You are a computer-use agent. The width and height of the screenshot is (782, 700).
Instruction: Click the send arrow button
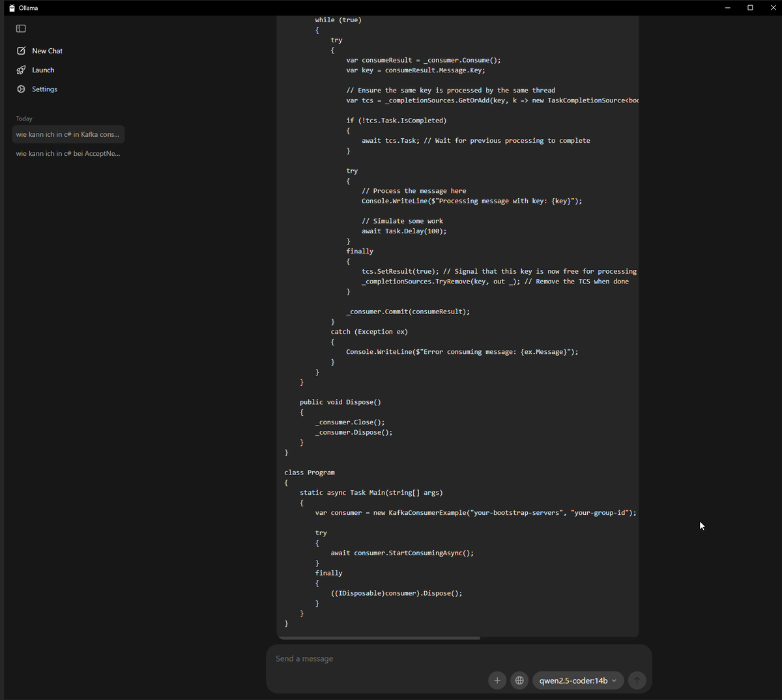637,680
